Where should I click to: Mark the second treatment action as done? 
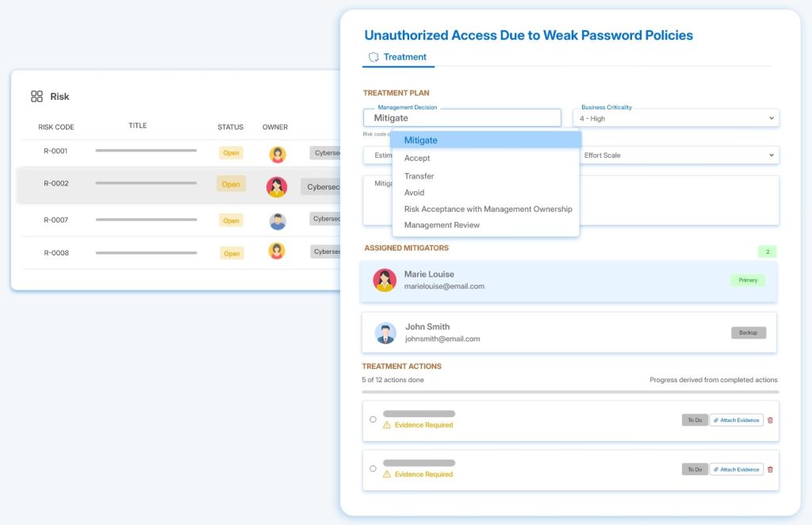[x=373, y=469]
